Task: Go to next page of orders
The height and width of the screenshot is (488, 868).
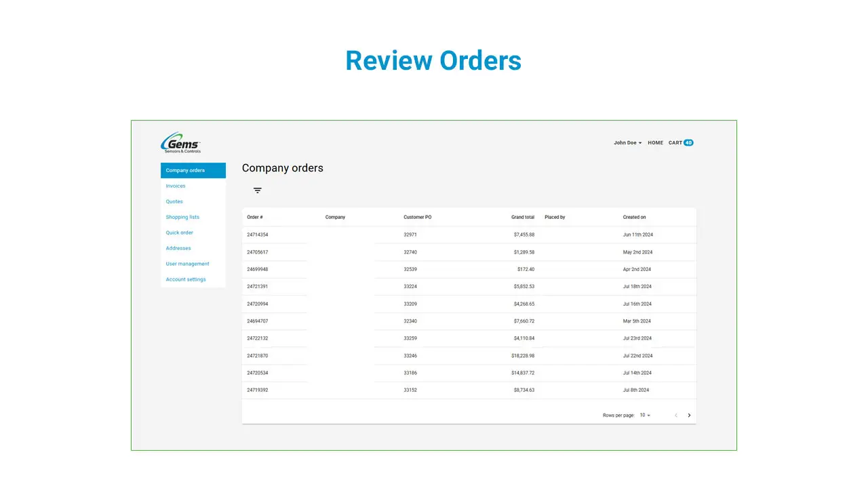Action: [x=689, y=415]
